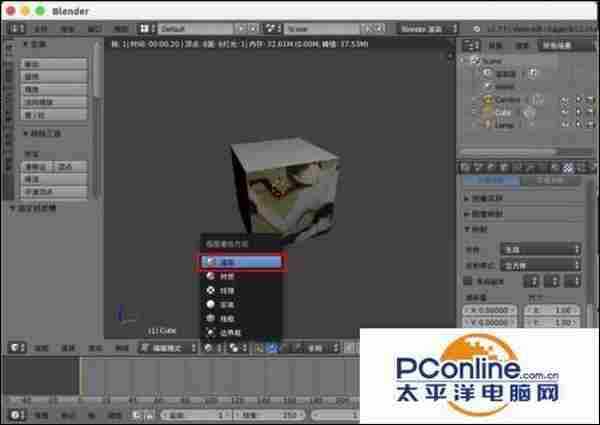Screen dimensions: 600x425
Task: Enable the translate manipulator arrow icon
Action: (x=272, y=348)
